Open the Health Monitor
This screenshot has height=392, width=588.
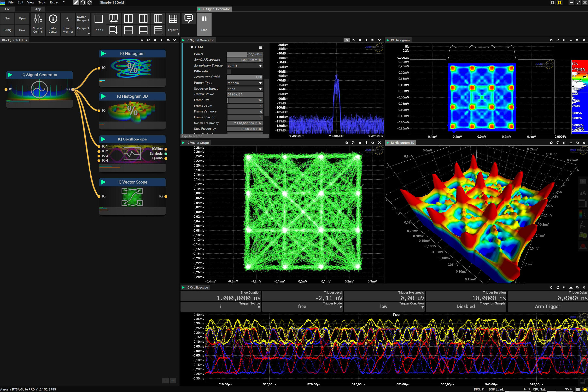pyautogui.click(x=68, y=24)
